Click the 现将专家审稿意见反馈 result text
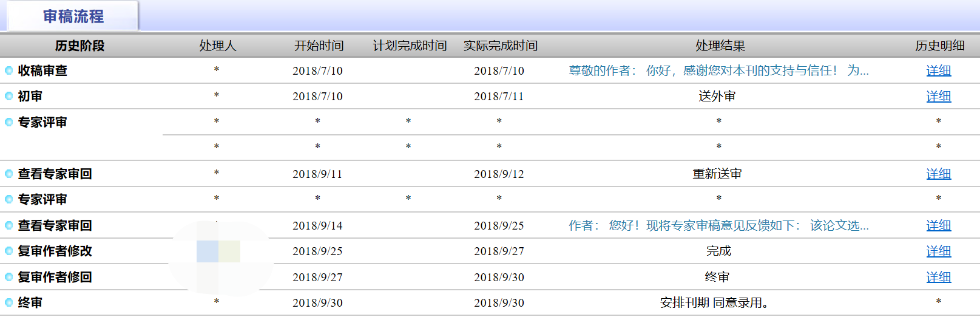980x331 pixels. pyautogui.click(x=718, y=225)
